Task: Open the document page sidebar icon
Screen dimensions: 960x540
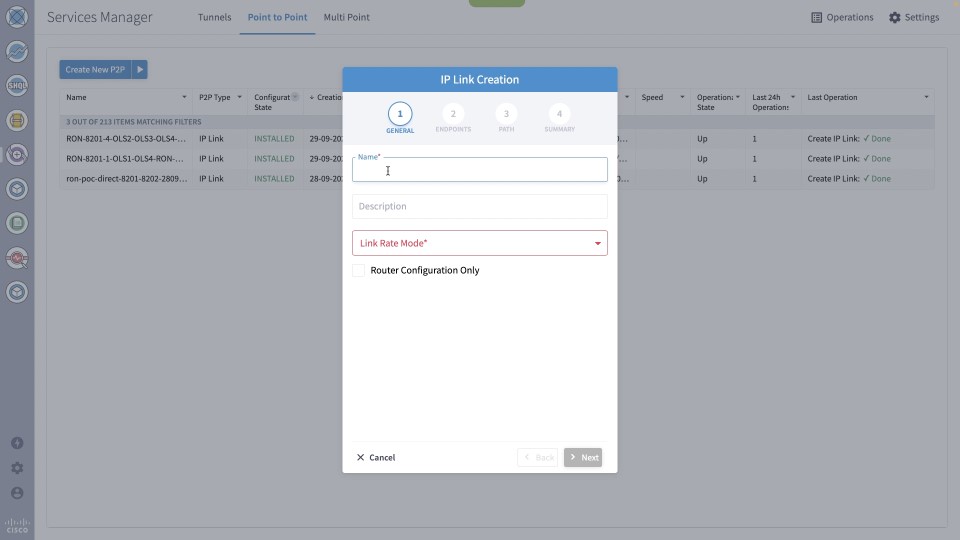Action: pos(17,223)
